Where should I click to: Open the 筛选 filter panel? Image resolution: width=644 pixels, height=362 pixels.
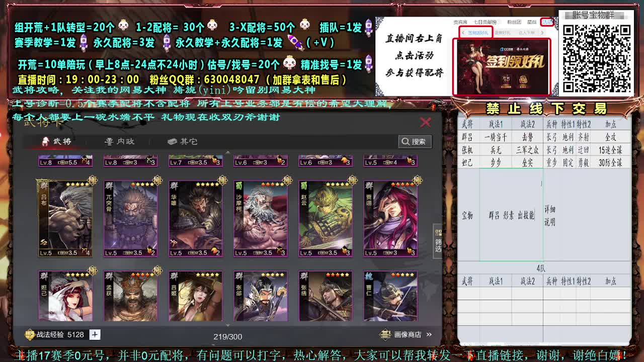(438, 241)
